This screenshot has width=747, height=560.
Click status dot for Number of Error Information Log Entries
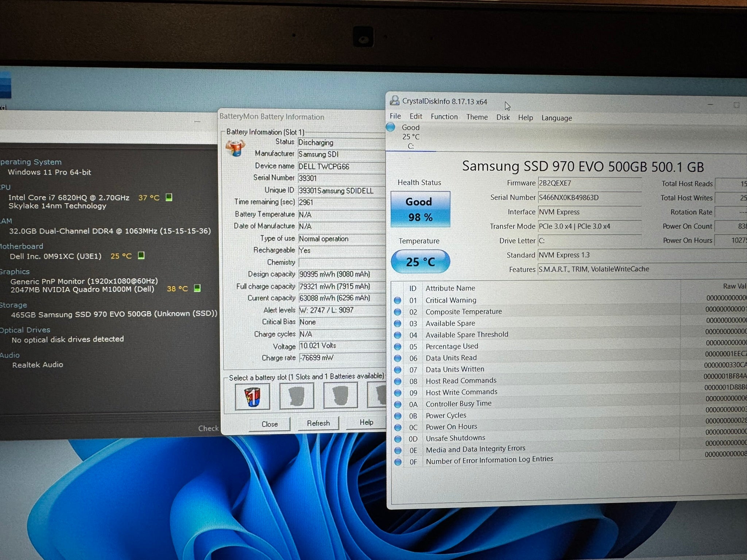click(x=398, y=462)
